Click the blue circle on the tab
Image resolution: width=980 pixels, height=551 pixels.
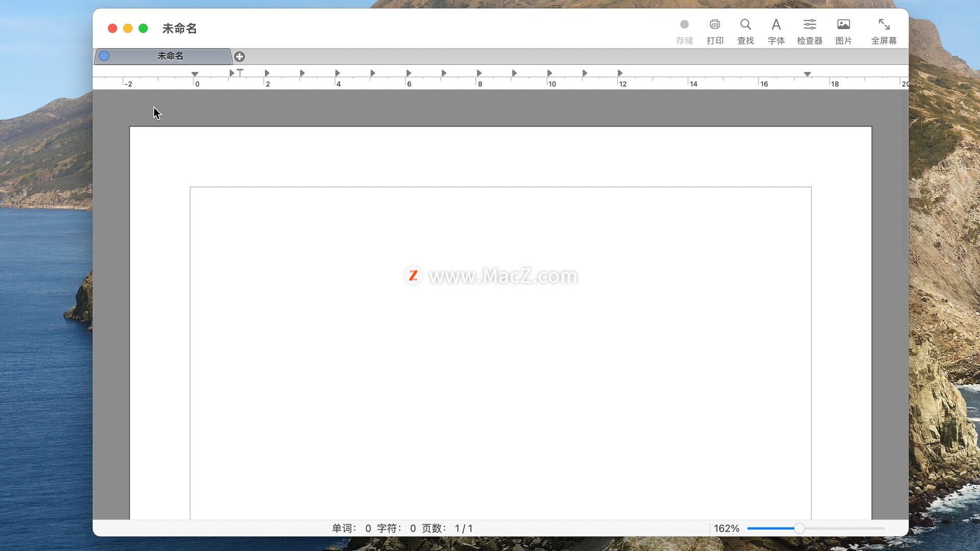point(104,56)
